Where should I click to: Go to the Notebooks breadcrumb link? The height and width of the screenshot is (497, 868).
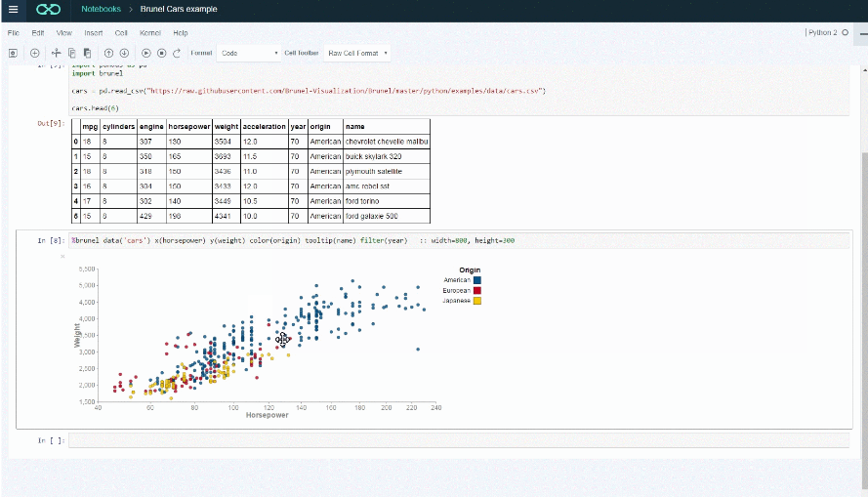coord(102,10)
